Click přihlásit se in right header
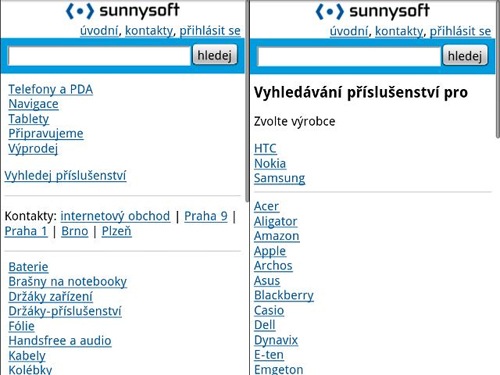The height and width of the screenshot is (375, 500). tap(460, 31)
